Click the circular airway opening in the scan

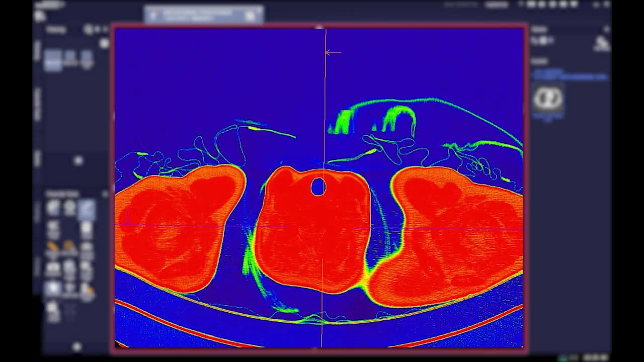point(318,187)
